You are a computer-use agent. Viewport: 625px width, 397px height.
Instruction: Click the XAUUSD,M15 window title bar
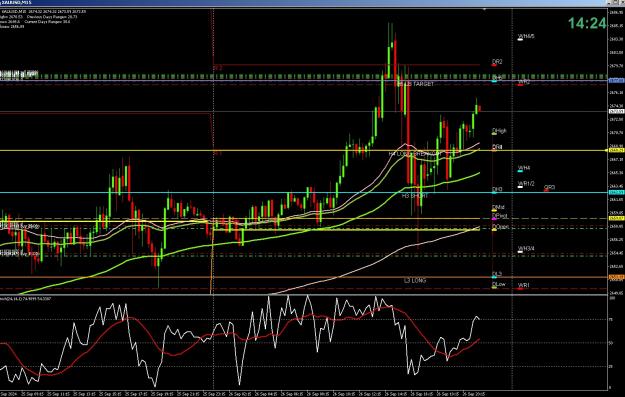tap(312, 3)
